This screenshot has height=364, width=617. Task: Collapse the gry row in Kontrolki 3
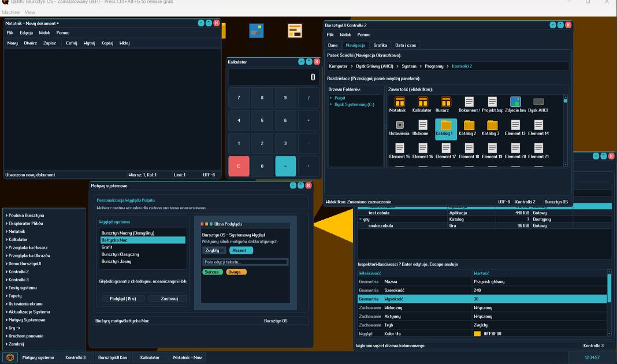coord(360,219)
